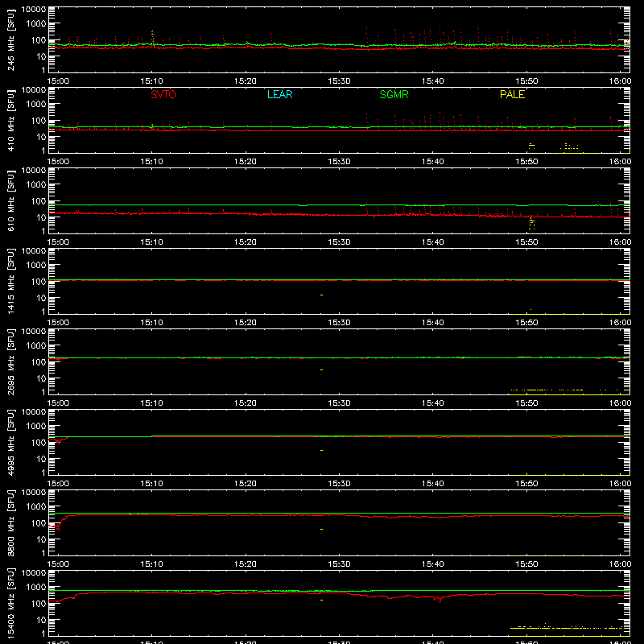The image size is (644, 644).
Task: Click the yellow PALE burst at 15:50 in 610 MHz plot
Action: pos(532,224)
